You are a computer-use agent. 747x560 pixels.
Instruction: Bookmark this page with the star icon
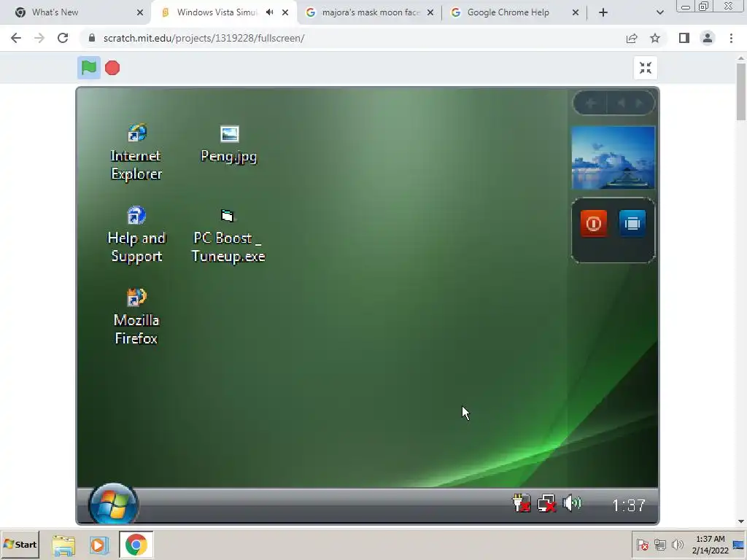(x=655, y=38)
